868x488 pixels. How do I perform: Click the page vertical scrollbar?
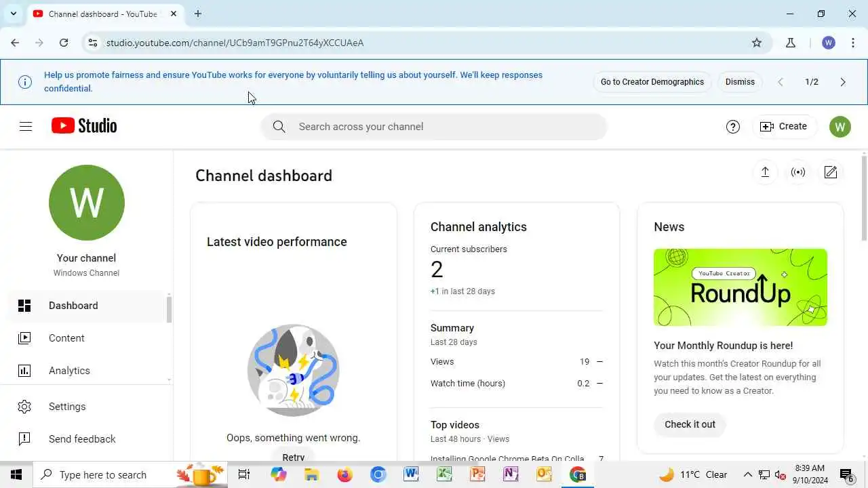pos(864,197)
